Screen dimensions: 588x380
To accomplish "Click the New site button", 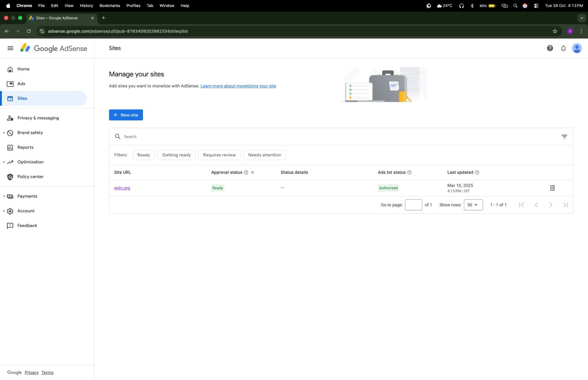I will coord(126,115).
